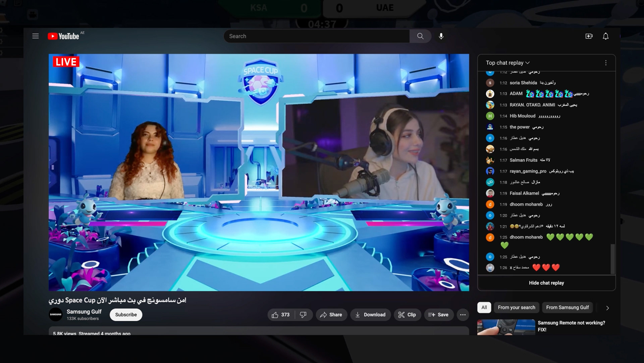Click the 1:26 red hearts message
The height and width of the screenshot is (363, 644).
tap(546, 268)
